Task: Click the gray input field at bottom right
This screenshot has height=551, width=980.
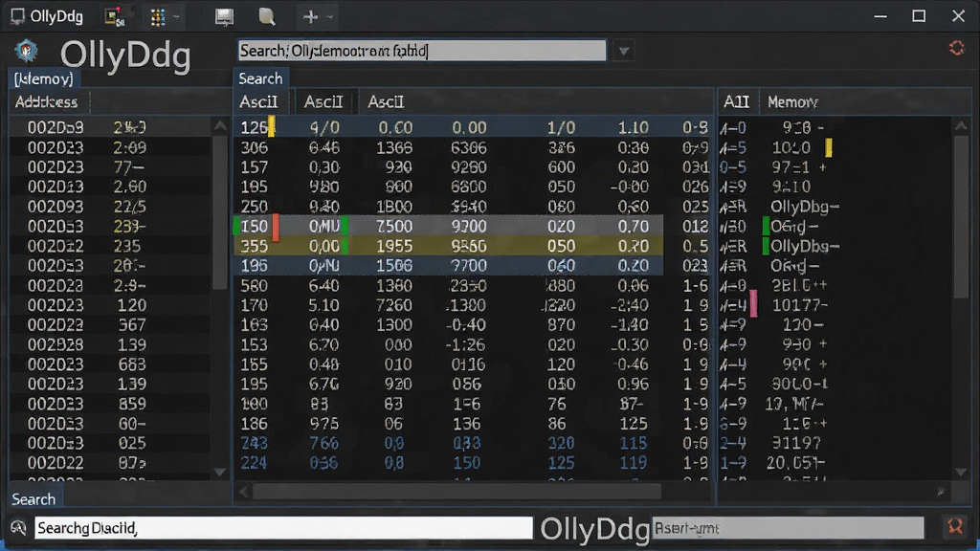Action: coord(788,528)
